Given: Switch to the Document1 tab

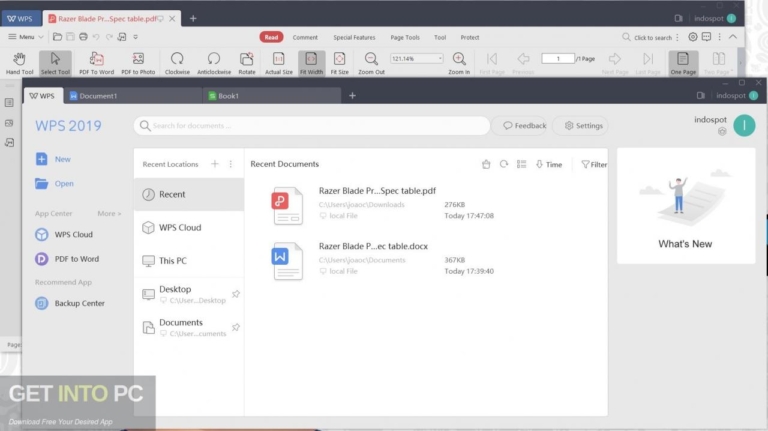Looking at the screenshot, I should pyautogui.click(x=133, y=96).
